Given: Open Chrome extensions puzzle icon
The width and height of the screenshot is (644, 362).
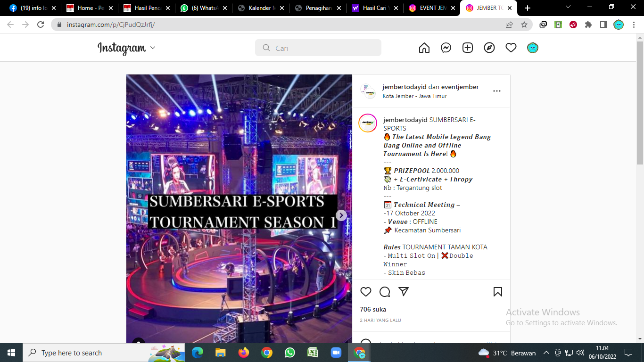Looking at the screenshot, I should [588, 25].
